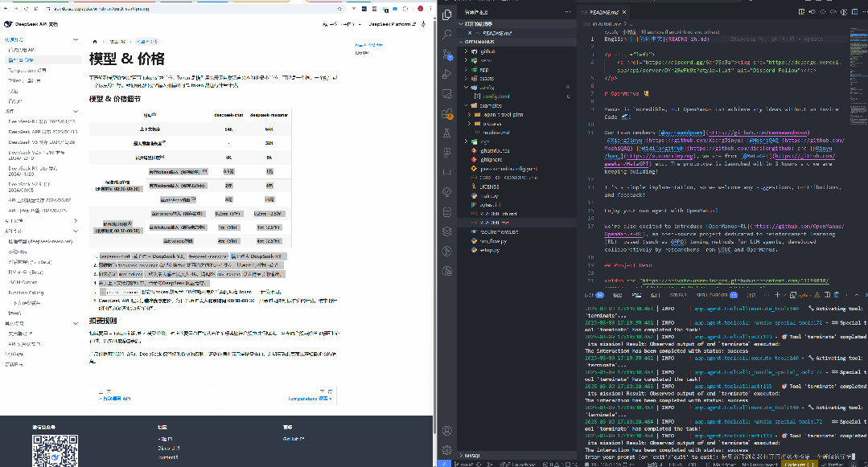Click the open preview to the side icon
Viewport: 868px width, 467px height.
pyautogui.click(x=801, y=11)
